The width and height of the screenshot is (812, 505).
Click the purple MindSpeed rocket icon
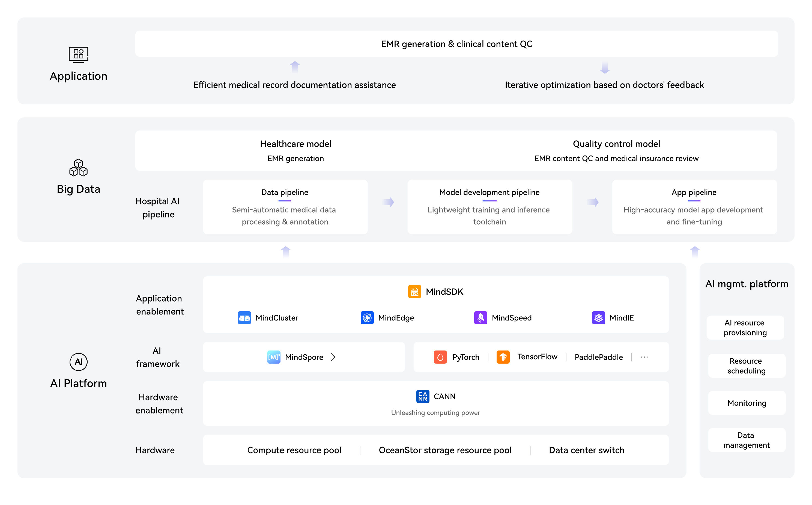click(x=480, y=318)
